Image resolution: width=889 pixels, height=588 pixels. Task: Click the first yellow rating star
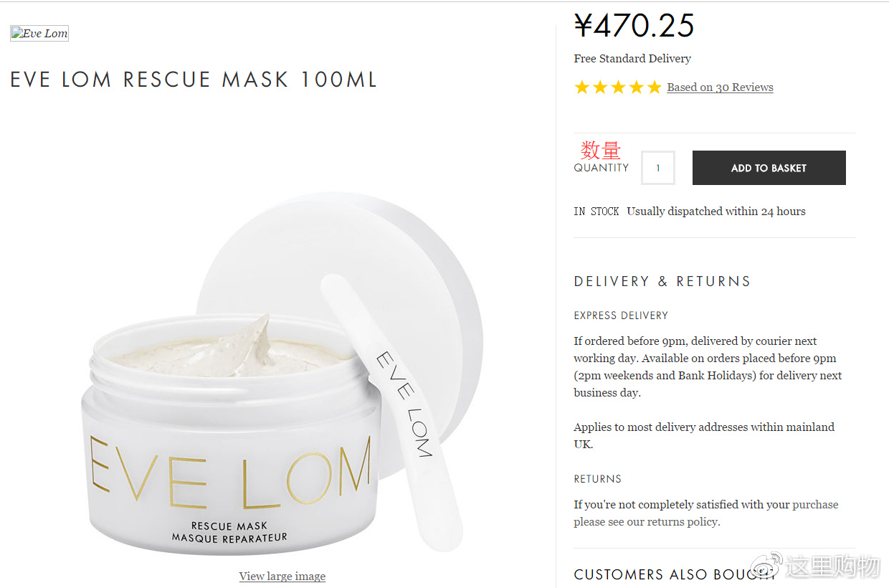[582, 87]
